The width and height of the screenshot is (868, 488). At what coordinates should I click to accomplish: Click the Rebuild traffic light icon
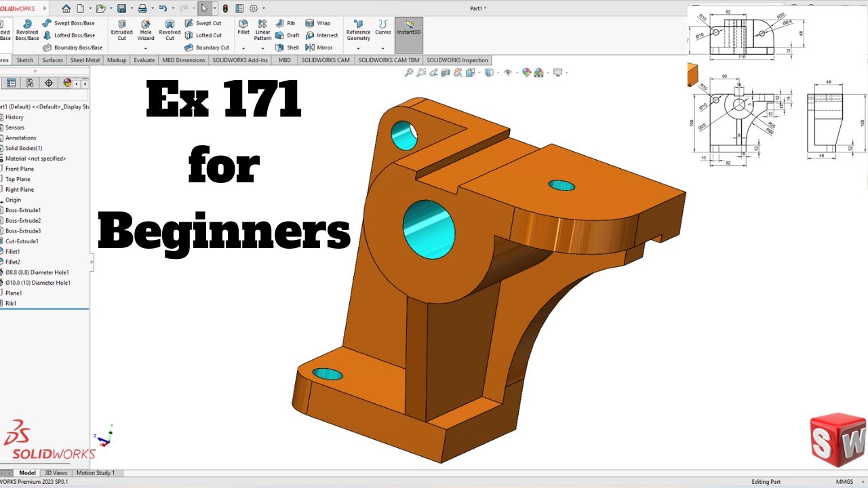pos(225,9)
